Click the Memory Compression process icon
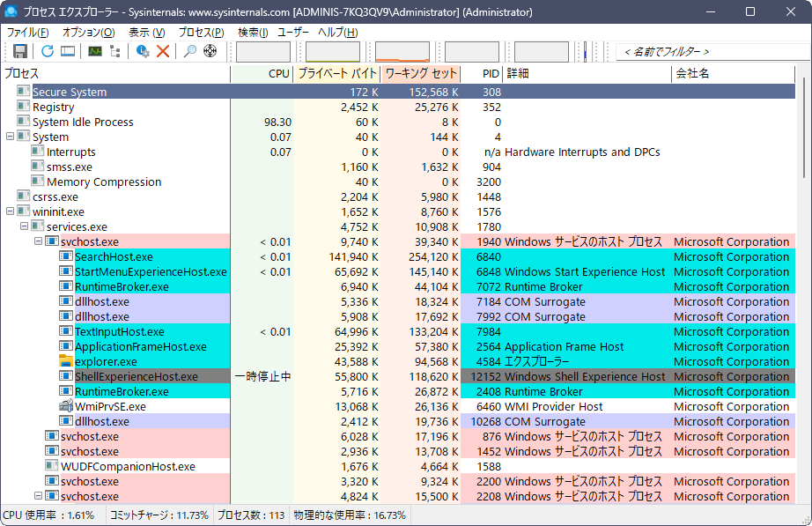This screenshot has height=526, width=812. coord(37,182)
